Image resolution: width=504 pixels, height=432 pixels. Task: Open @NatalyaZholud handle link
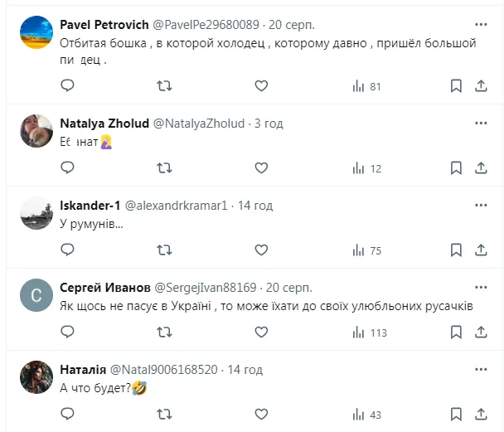(199, 123)
